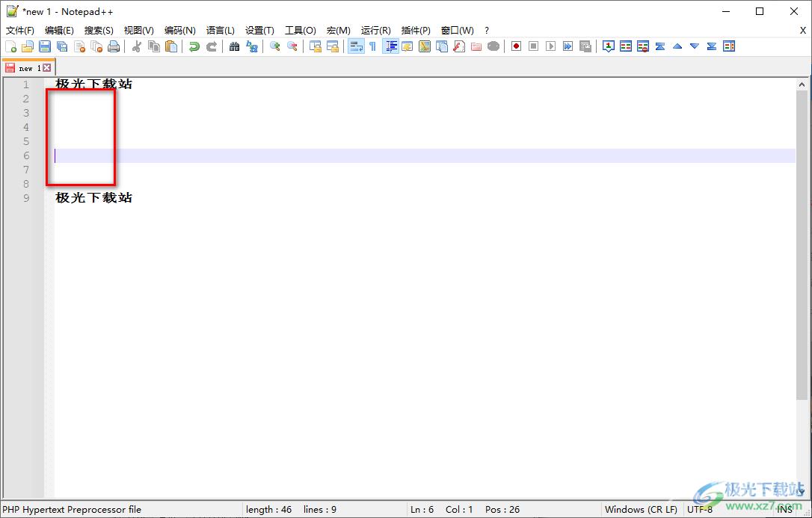This screenshot has height=518, width=812.
Task: Go to next difference down arrow
Action: click(695, 46)
